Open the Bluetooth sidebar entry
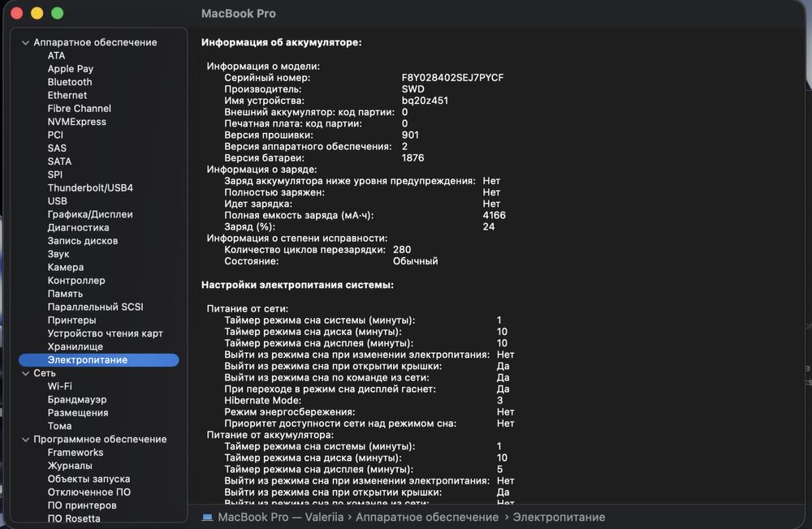 tap(69, 82)
